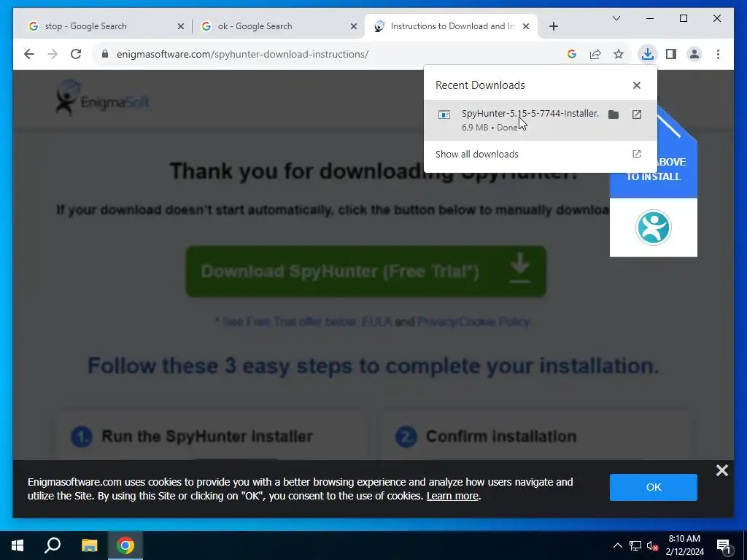Open a new tab with plus button
747x560 pixels.
(x=553, y=26)
